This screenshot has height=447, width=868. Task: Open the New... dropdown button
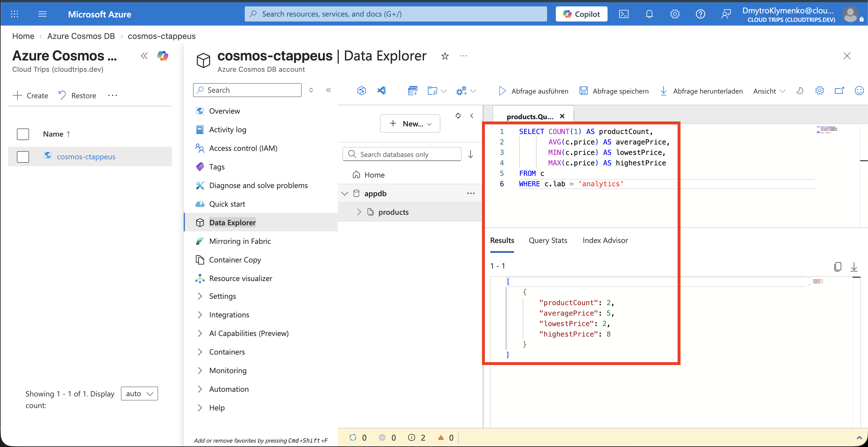click(410, 124)
